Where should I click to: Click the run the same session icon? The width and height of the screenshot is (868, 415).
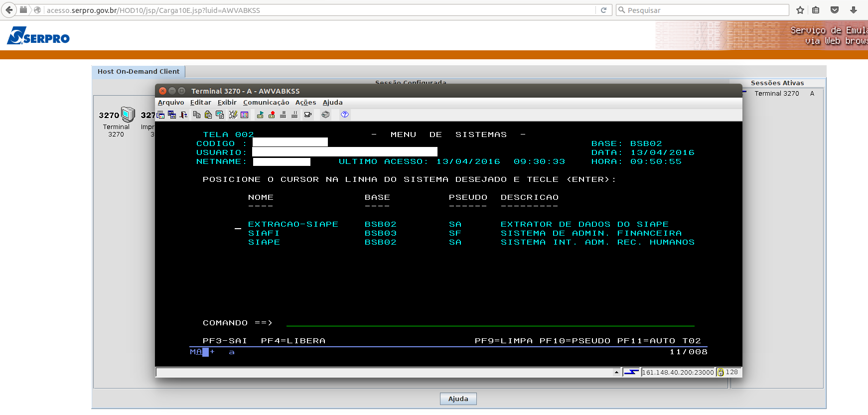[x=172, y=115]
